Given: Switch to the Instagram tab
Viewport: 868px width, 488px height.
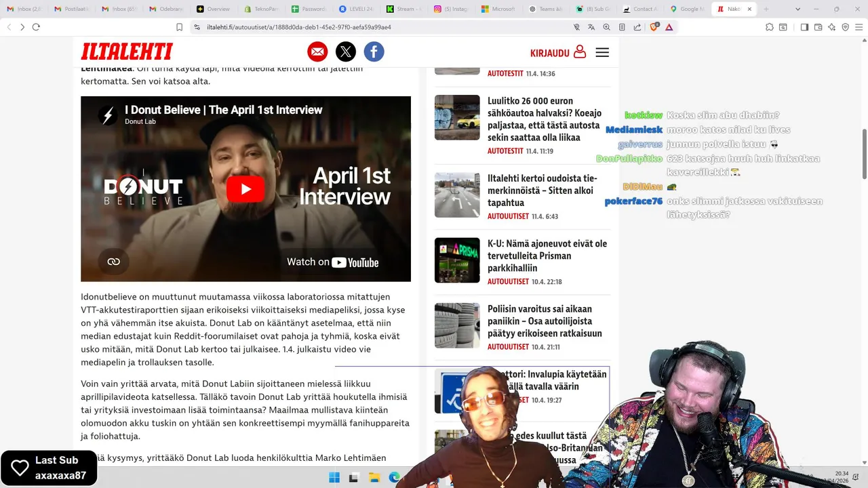Looking at the screenshot, I should coord(451,9).
